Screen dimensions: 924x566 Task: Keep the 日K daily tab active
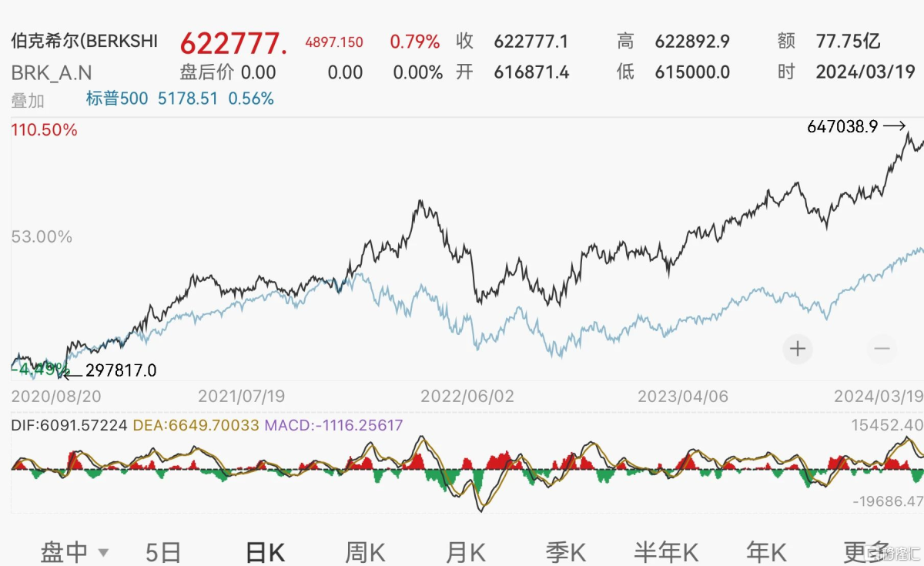click(x=266, y=552)
